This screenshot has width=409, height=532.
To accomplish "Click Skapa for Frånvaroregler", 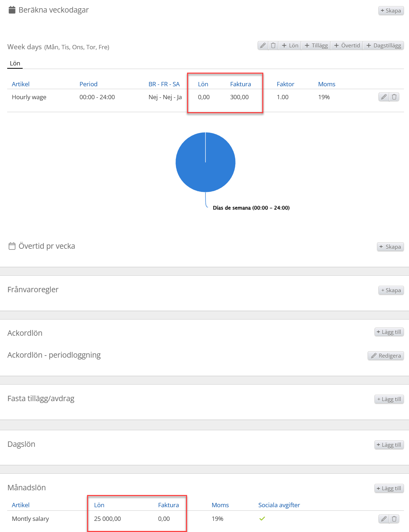I will (x=391, y=290).
